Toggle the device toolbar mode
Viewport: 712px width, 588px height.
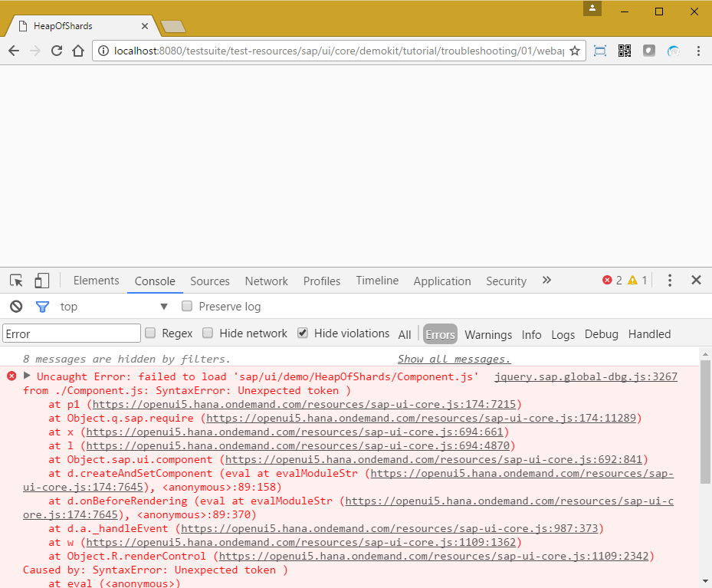(42, 281)
